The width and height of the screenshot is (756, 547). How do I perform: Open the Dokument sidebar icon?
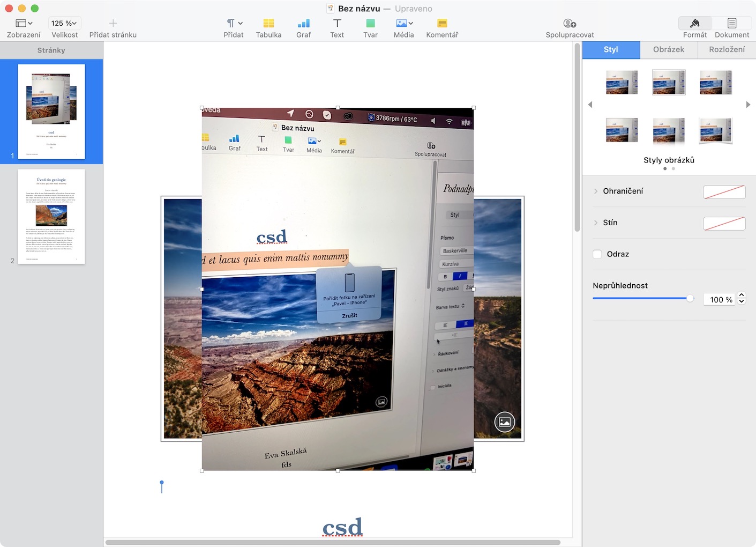point(732,24)
